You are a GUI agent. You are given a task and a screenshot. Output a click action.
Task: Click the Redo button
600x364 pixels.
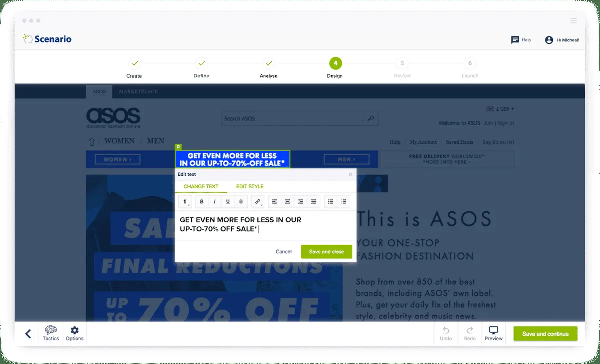pos(470,334)
